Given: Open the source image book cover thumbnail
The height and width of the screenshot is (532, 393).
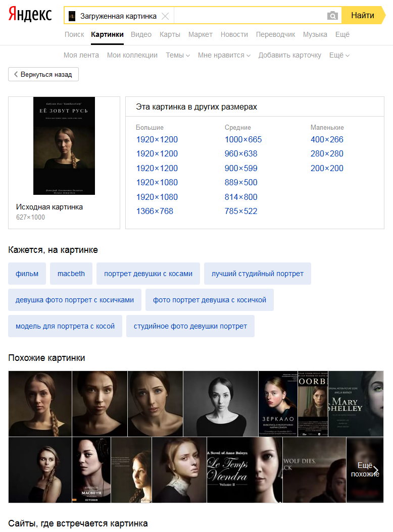Looking at the screenshot, I should tap(64, 146).
